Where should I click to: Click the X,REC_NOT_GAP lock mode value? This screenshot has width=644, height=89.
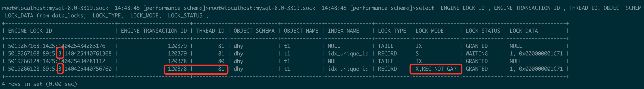[436, 69]
